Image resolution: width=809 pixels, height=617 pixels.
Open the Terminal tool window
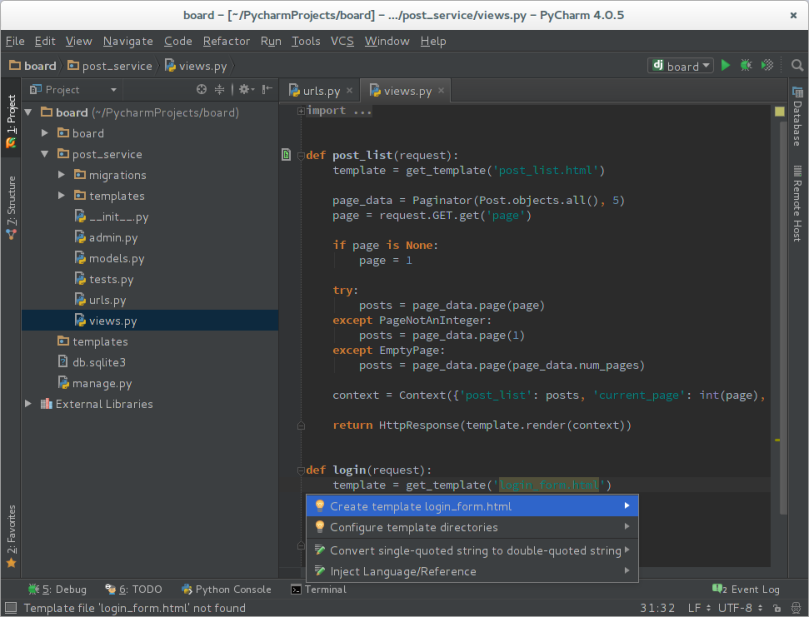(319, 589)
